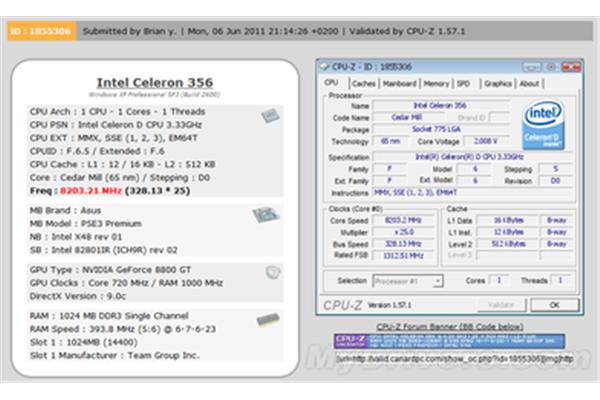The height and width of the screenshot is (400, 600).
Task: Open the Graphics tab
Action: coord(498,83)
